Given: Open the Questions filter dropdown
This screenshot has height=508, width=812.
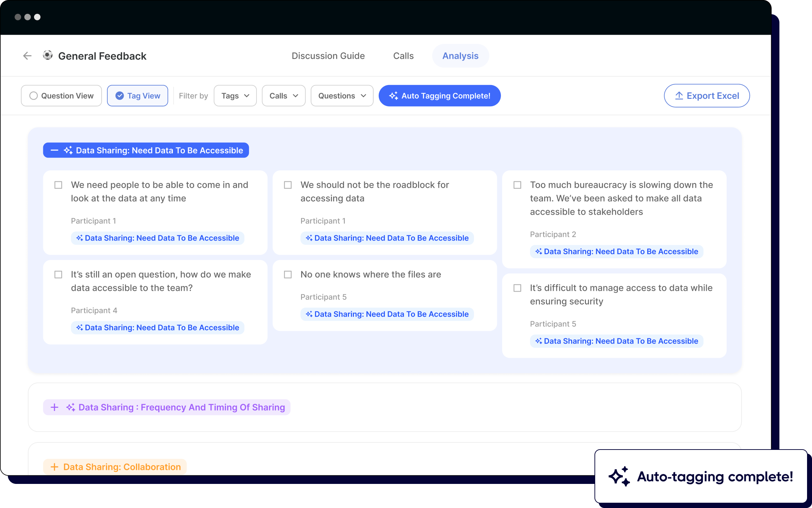Looking at the screenshot, I should pyautogui.click(x=341, y=96).
